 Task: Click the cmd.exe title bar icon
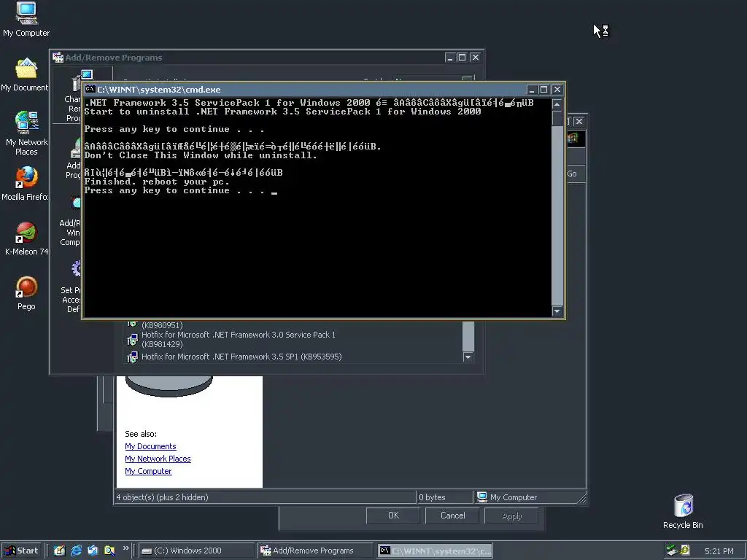90,89
